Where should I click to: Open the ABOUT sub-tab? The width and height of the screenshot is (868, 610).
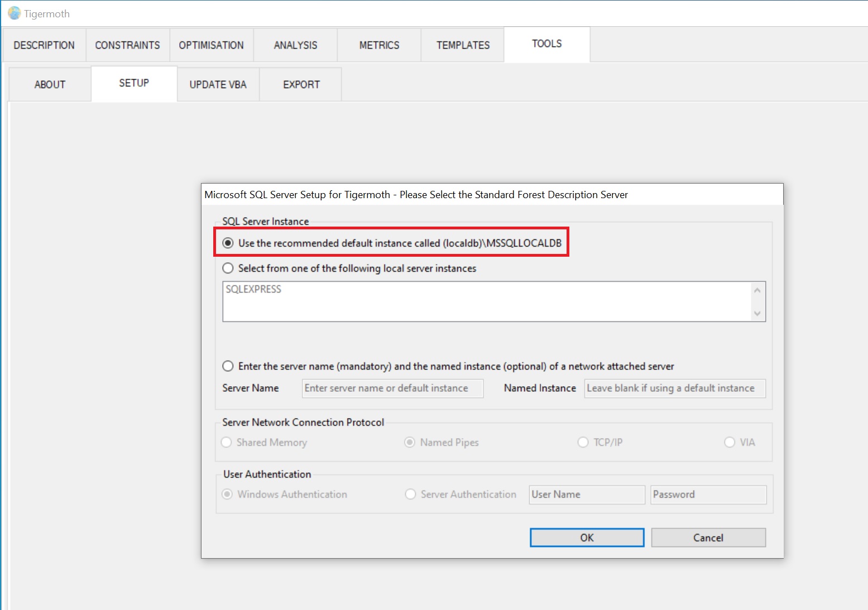pos(50,84)
